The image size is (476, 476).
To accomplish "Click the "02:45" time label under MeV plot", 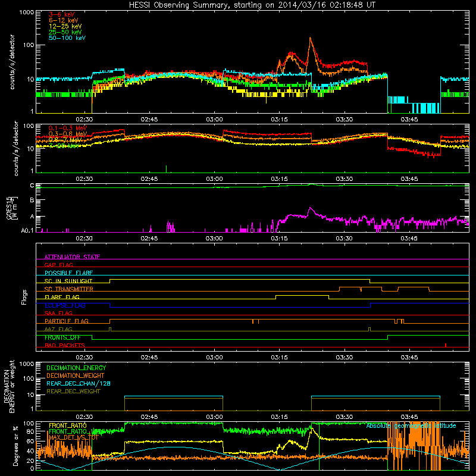I will click(149, 179).
